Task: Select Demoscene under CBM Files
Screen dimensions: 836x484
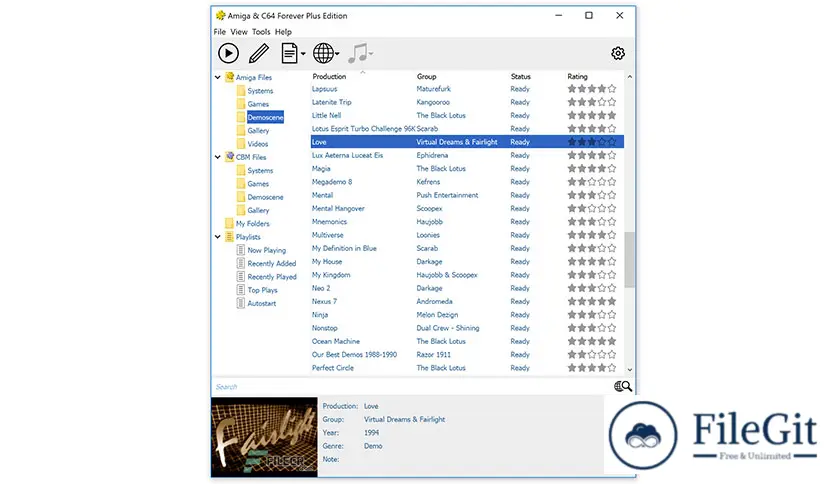Action: tap(265, 197)
